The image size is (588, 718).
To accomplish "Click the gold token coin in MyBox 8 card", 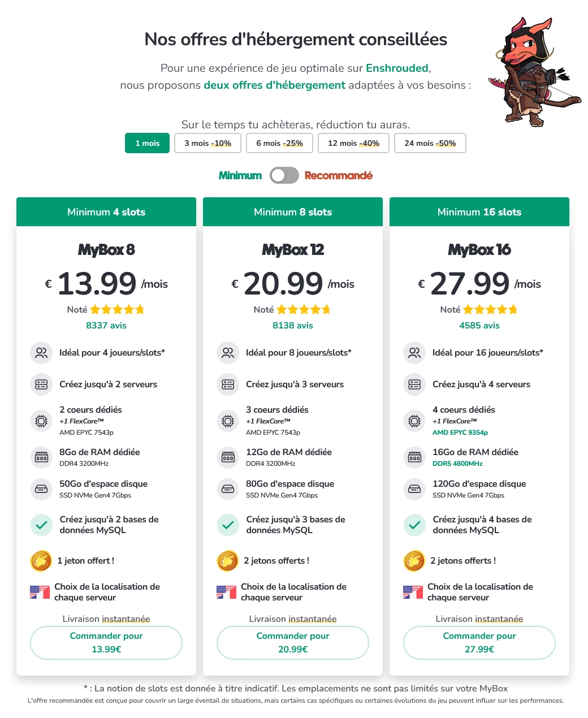I will pyautogui.click(x=41, y=561).
